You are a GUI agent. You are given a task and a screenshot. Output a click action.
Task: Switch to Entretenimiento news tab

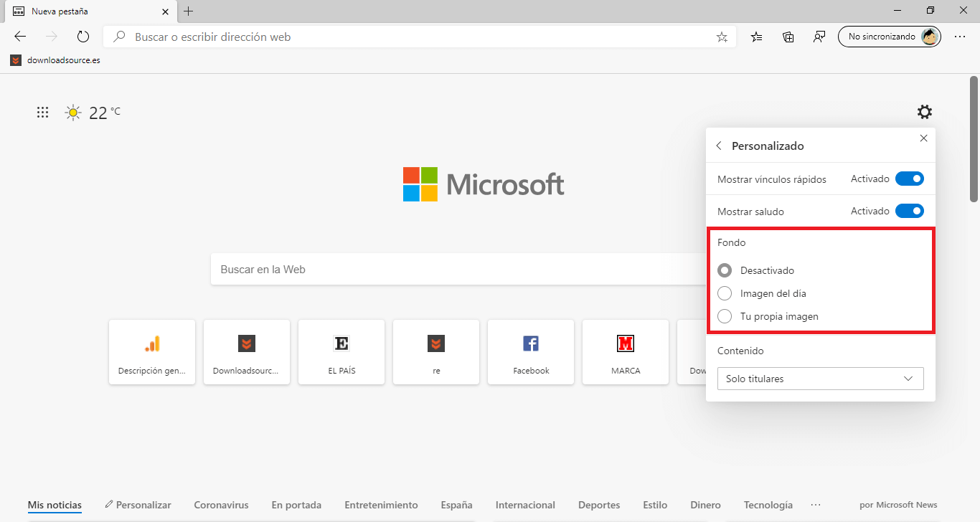click(381, 505)
